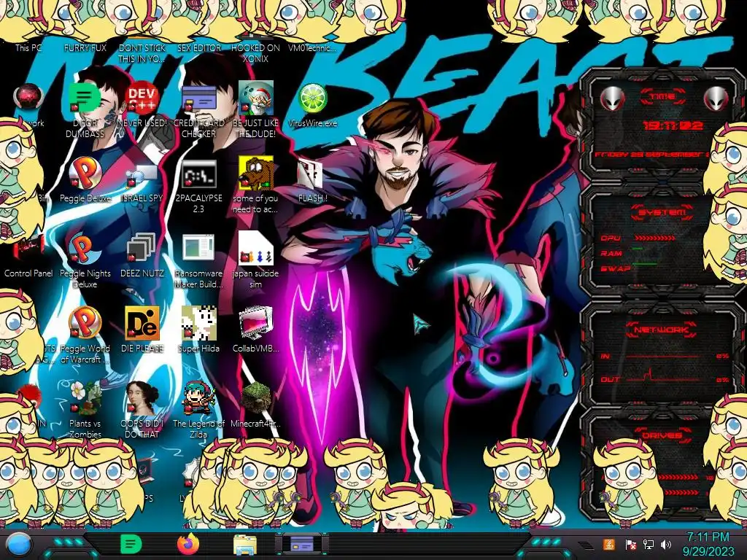Viewport: 747px width, 560px height.
Task: Open the Java update tray icon
Action: tap(609, 544)
